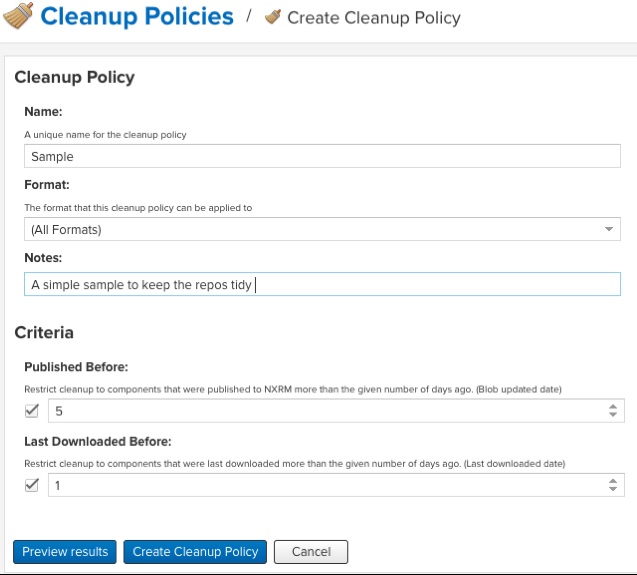Select the Create Cleanup Policy breadcrumb text
Viewport: 637px width, 575px height.
pyautogui.click(x=373, y=18)
